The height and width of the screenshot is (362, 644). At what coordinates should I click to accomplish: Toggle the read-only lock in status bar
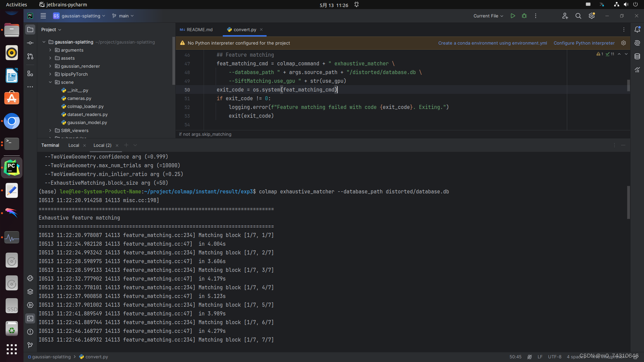tap(636, 357)
